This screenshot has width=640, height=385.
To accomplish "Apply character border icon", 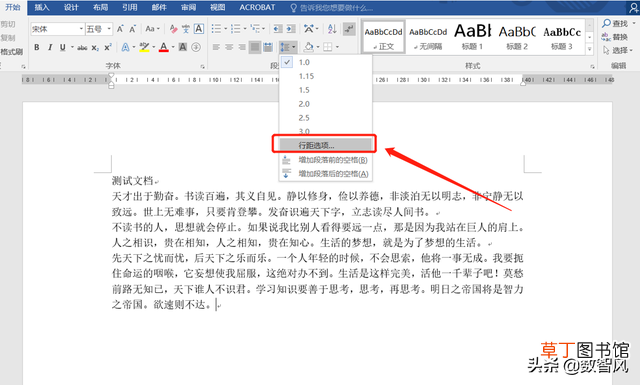I will click(199, 29).
